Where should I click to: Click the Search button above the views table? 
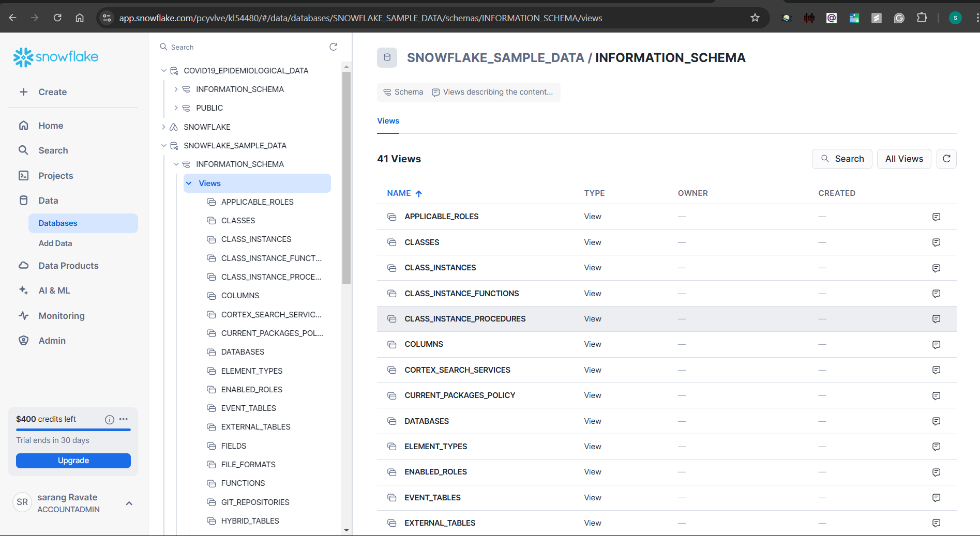click(842, 159)
